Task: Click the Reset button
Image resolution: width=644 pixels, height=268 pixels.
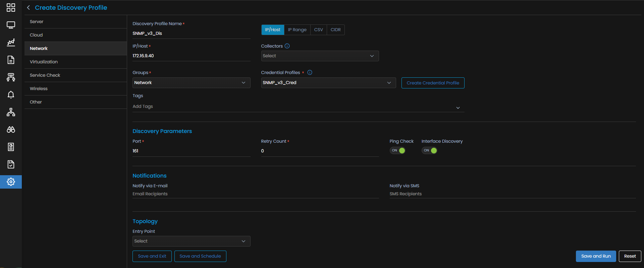Action: (630, 256)
